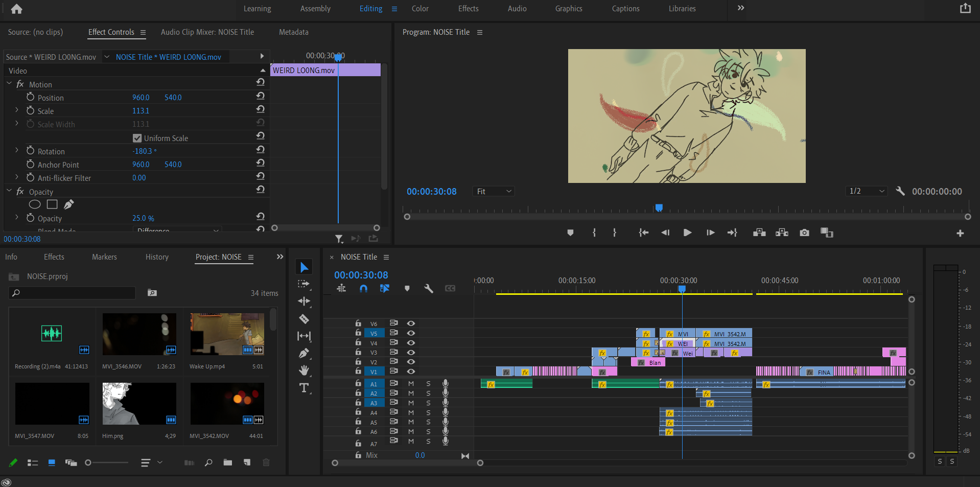Image resolution: width=980 pixels, height=487 pixels.
Task: Click Opacity value 25.0 %
Action: pos(143,218)
